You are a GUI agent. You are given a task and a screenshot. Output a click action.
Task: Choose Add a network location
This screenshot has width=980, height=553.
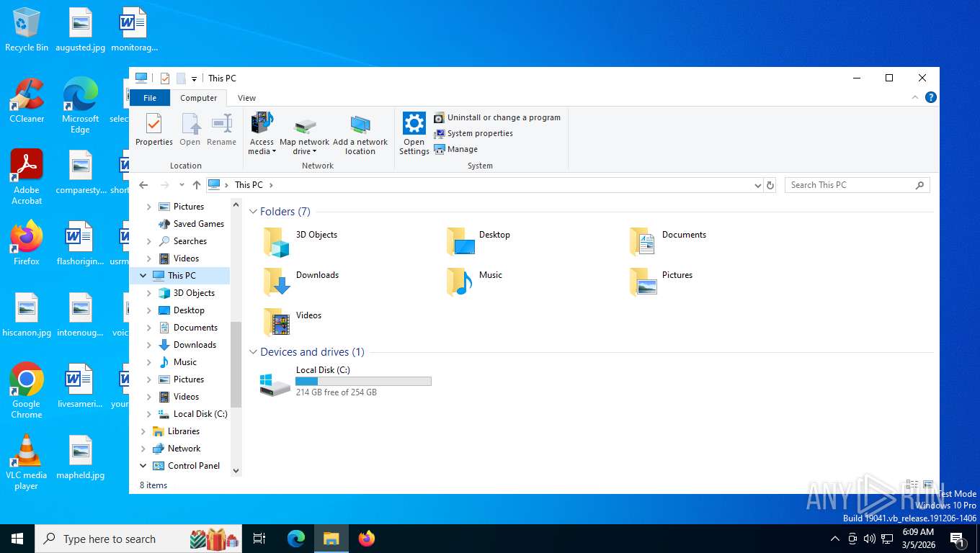(x=360, y=133)
